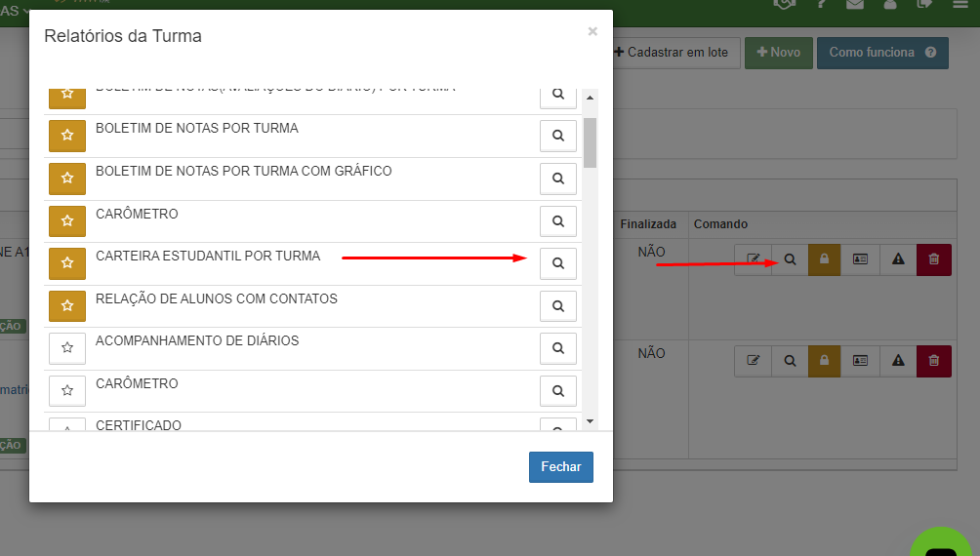Click the CERTIFICADO report label
This screenshot has width=980, height=556.
click(139, 425)
